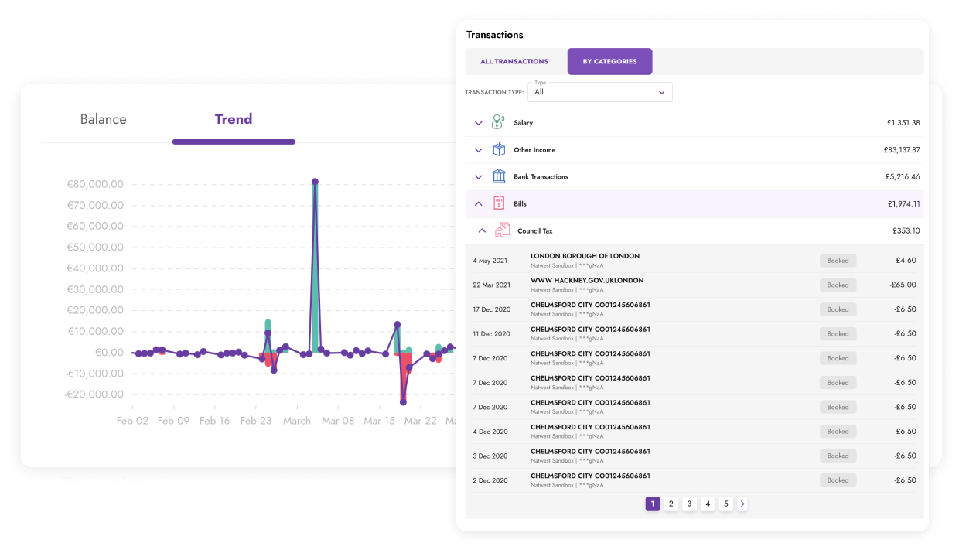This screenshot has width=959, height=560.
Task: Open the Transaction Type dropdown
Action: click(x=599, y=92)
